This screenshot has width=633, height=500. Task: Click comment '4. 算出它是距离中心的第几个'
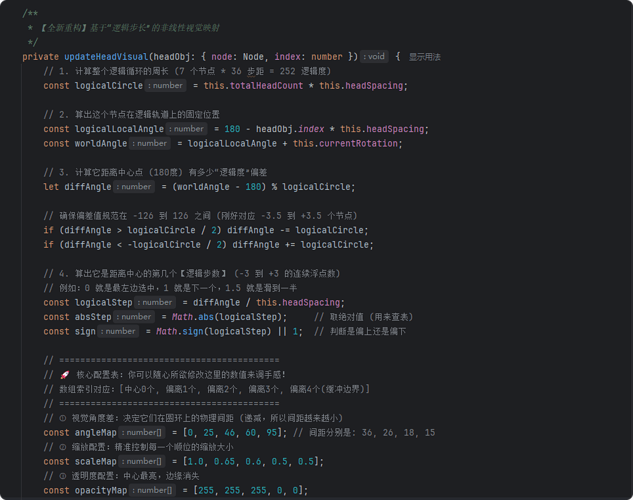tap(192, 274)
